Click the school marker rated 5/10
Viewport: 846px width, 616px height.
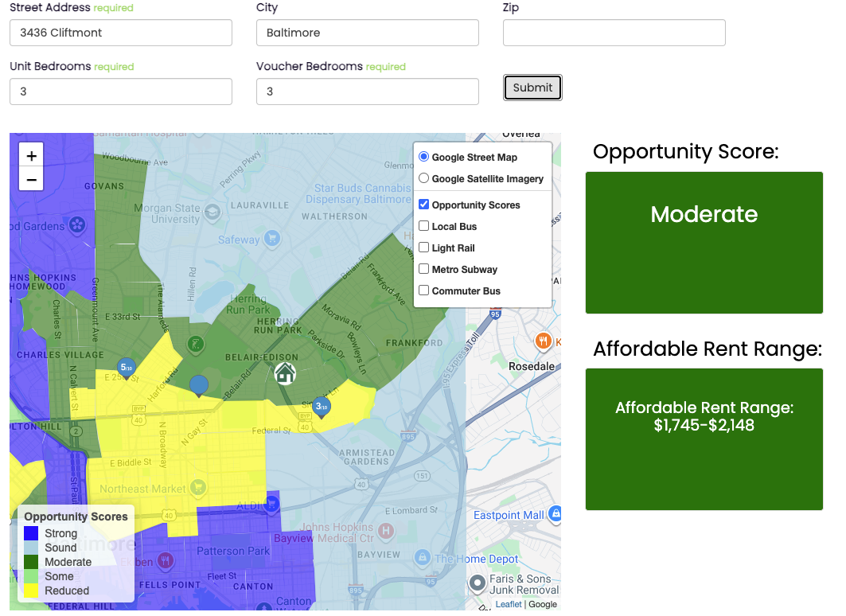[126, 368]
